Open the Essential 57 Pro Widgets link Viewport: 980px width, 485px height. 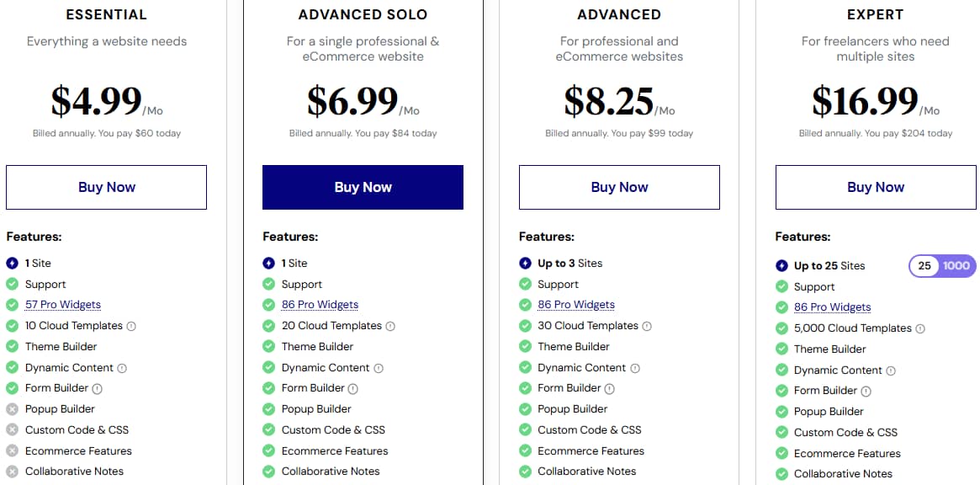63,305
